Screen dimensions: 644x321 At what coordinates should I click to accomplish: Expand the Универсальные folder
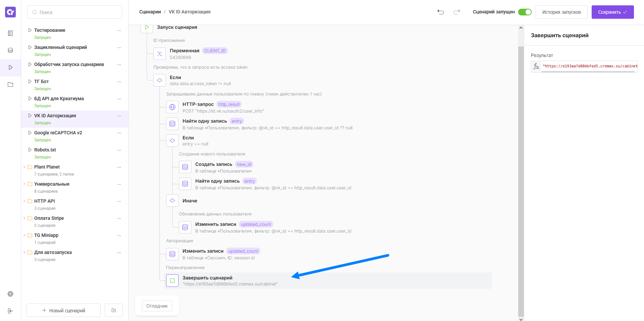(24, 184)
